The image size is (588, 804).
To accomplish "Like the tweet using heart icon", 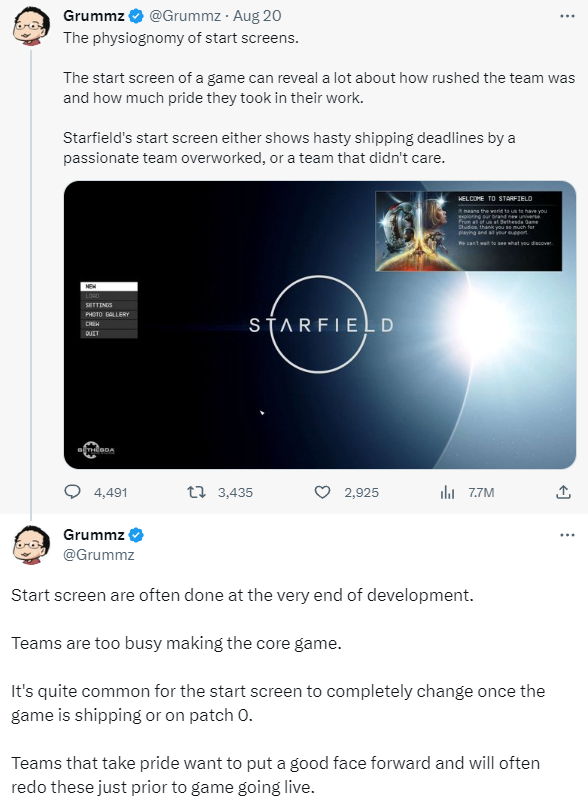I will coord(322,492).
